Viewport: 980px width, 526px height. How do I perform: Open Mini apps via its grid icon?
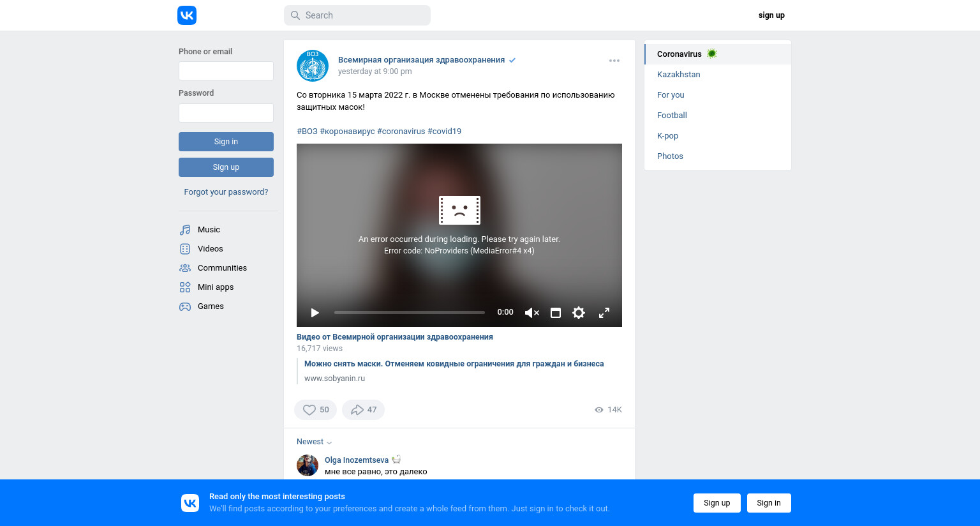(x=185, y=287)
